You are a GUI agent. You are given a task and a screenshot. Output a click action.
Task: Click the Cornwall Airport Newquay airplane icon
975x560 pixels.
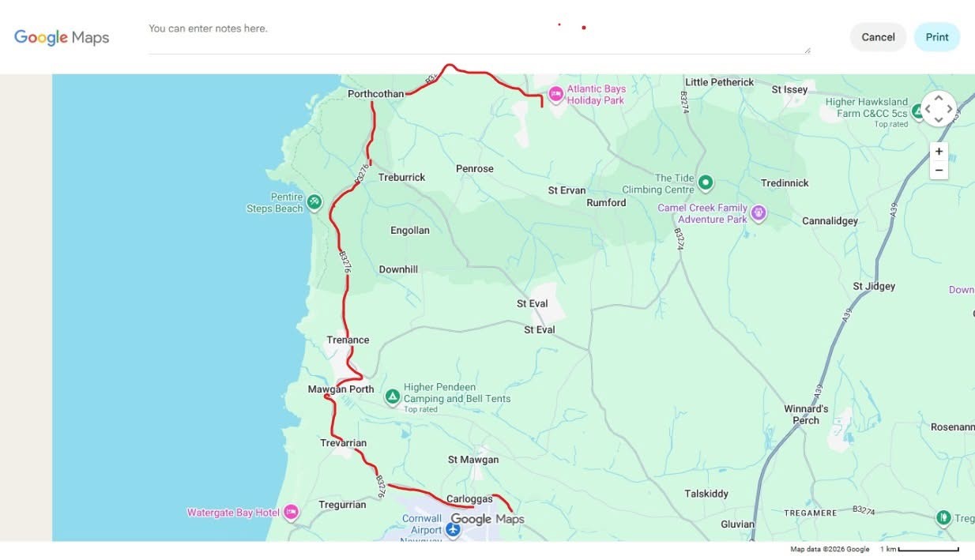(x=452, y=530)
